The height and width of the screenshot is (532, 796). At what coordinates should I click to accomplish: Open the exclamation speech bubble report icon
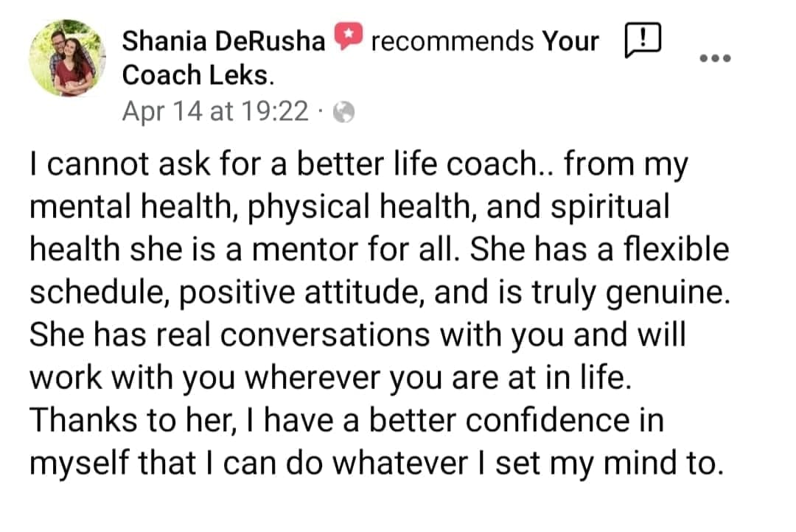click(642, 40)
